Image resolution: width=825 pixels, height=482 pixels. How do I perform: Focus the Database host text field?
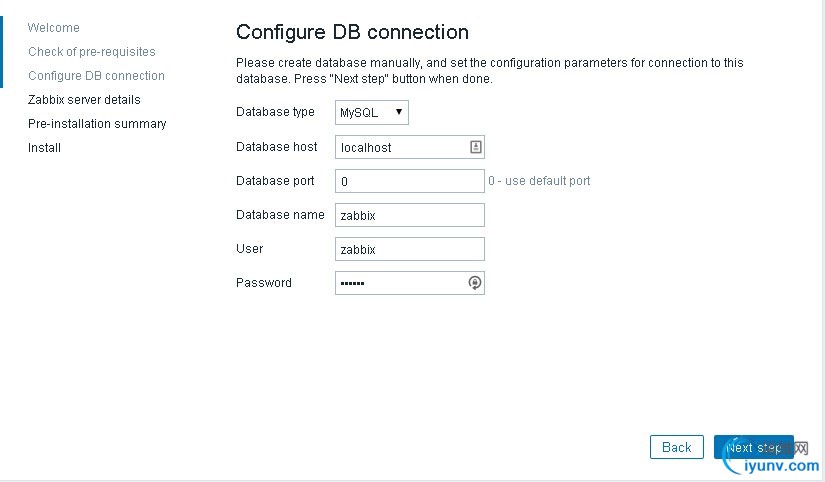(x=400, y=147)
